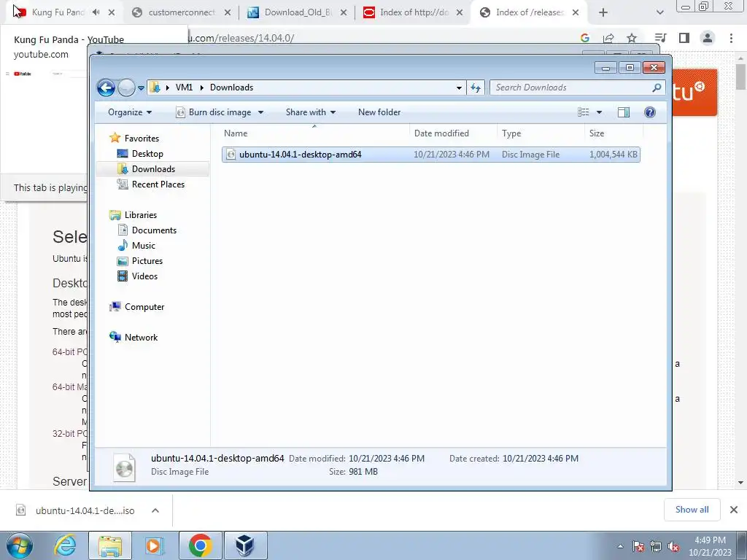Bookmark this page with the star
747x560 pixels.
point(632,38)
